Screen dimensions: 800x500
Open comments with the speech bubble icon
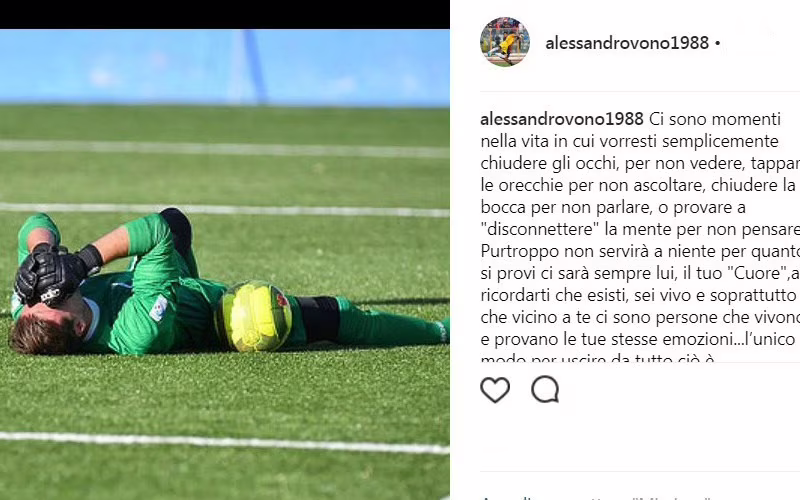[545, 389]
